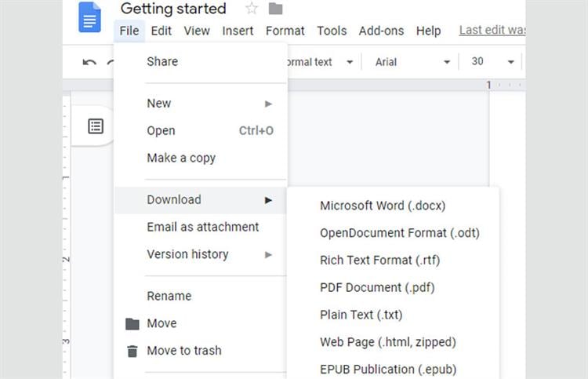Download as OpenDocument Format (.odt)

tap(394, 233)
